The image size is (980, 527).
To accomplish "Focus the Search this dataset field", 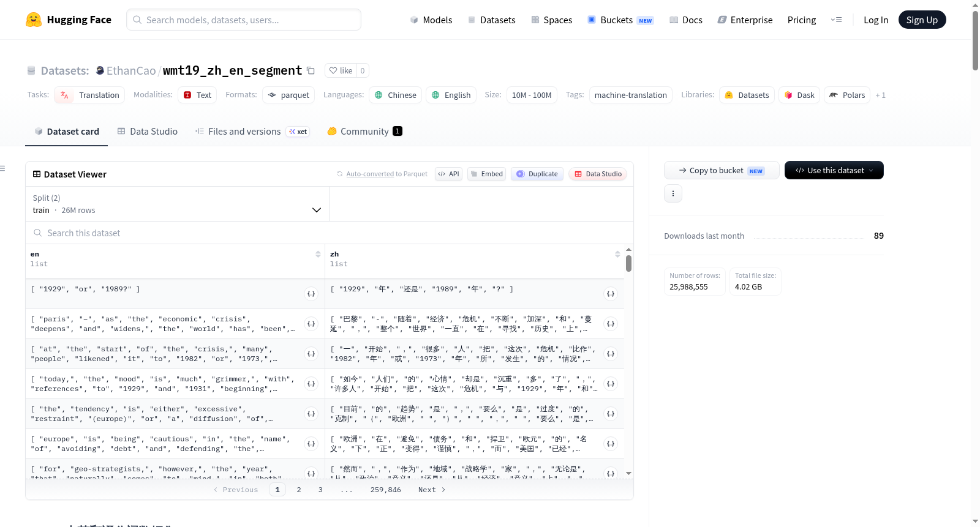I will pyautogui.click(x=330, y=233).
